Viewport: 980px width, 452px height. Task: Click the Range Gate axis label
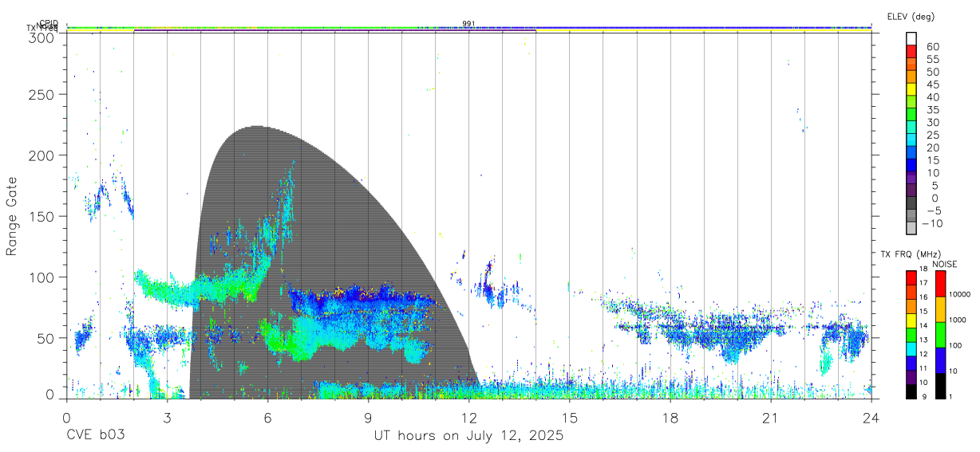pyautogui.click(x=12, y=216)
